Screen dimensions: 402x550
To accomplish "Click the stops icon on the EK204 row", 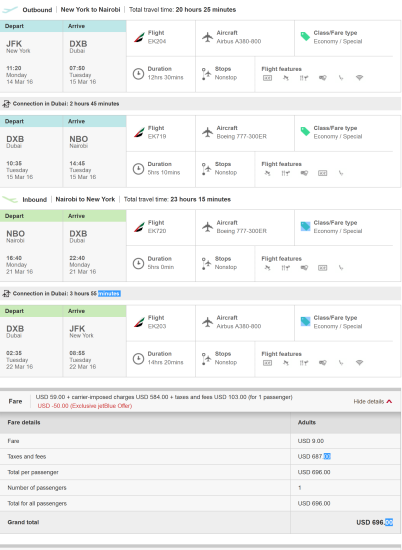I will coord(206,74).
